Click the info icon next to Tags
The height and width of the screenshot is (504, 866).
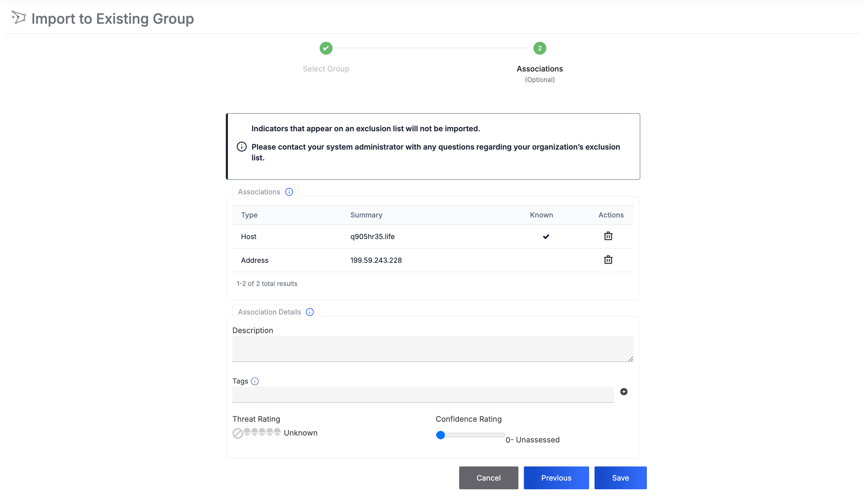pos(255,381)
